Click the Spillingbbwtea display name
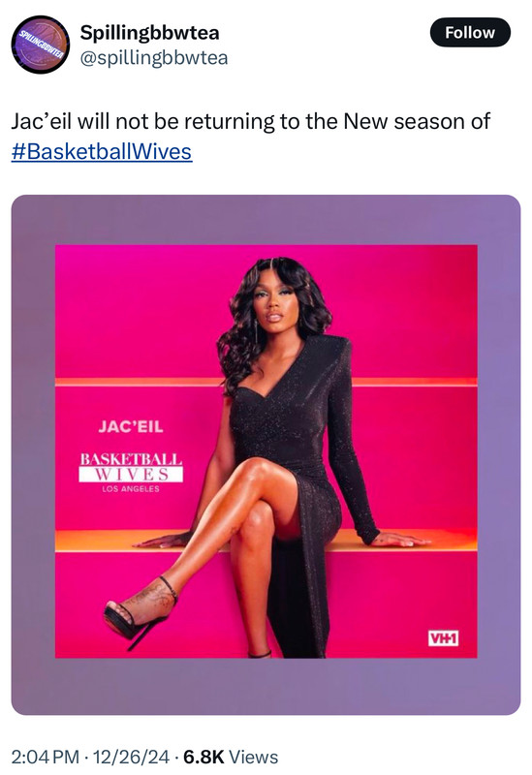 [149, 33]
